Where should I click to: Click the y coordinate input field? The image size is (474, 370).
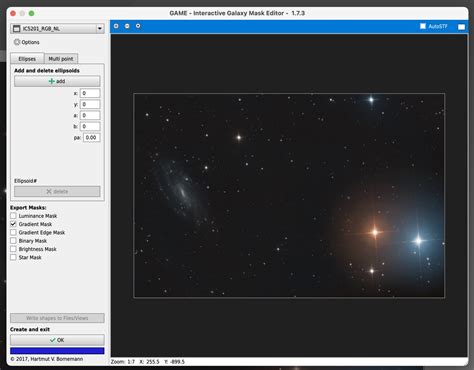click(90, 104)
